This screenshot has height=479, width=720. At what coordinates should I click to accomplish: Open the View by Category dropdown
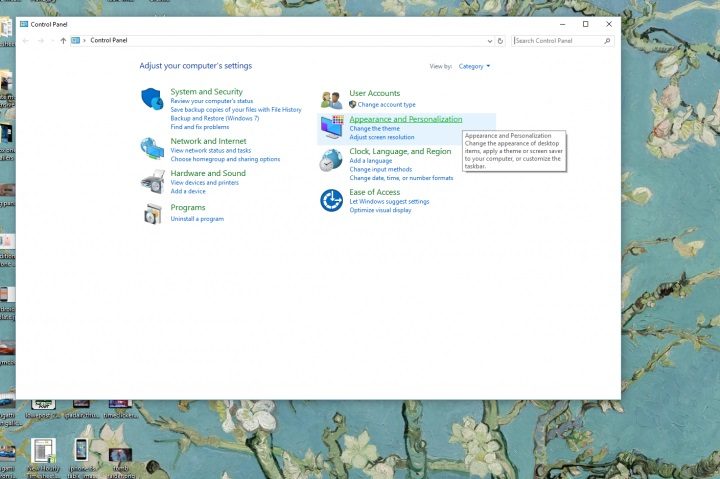[x=474, y=66]
